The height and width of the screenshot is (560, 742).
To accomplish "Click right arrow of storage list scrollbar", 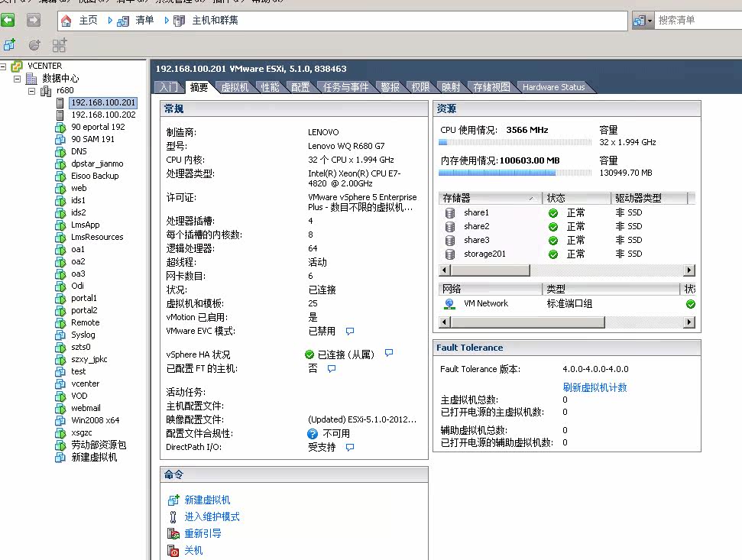I will (x=689, y=270).
